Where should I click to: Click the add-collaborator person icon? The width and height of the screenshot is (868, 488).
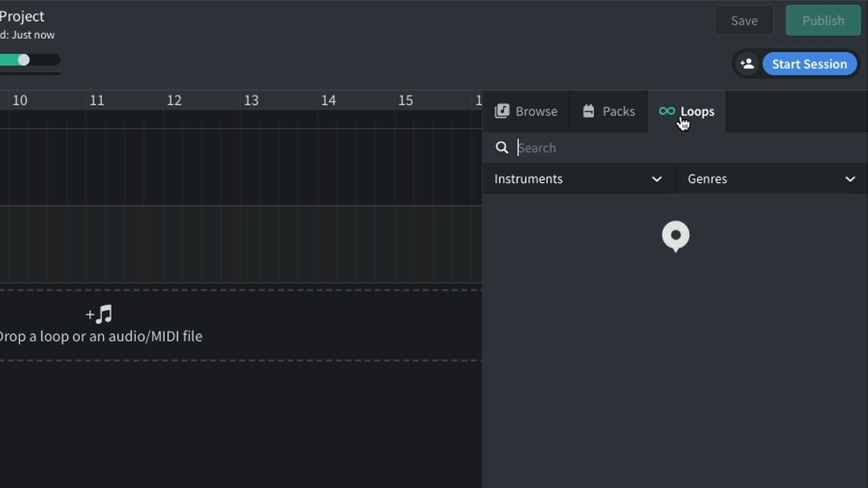point(747,64)
